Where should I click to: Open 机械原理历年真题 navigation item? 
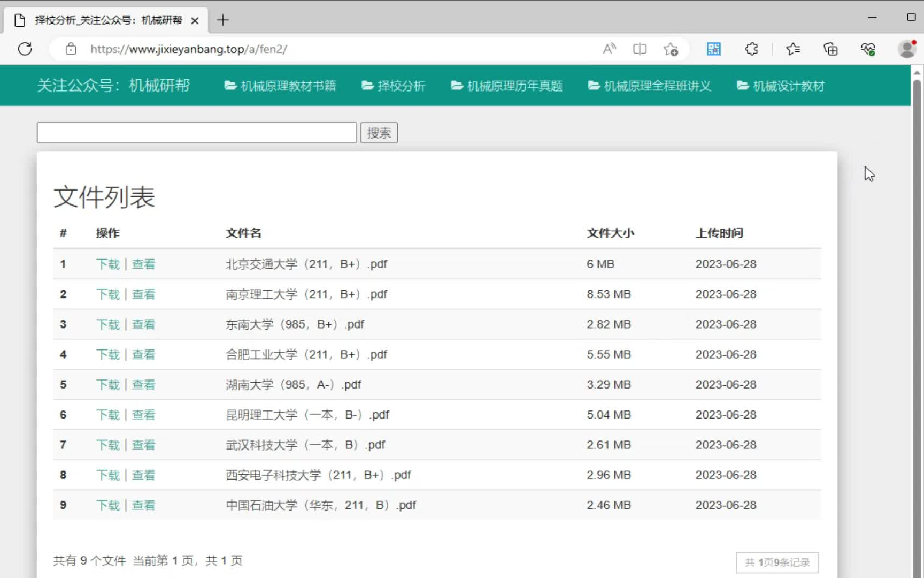coord(506,86)
